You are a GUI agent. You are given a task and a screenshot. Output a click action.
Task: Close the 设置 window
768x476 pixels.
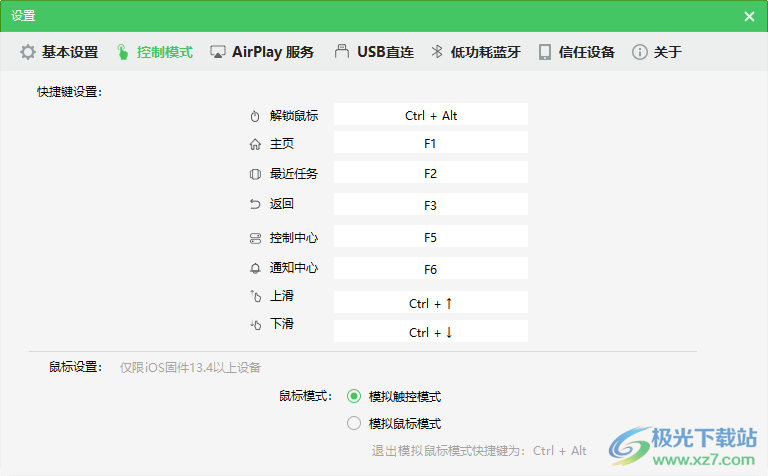click(x=749, y=16)
